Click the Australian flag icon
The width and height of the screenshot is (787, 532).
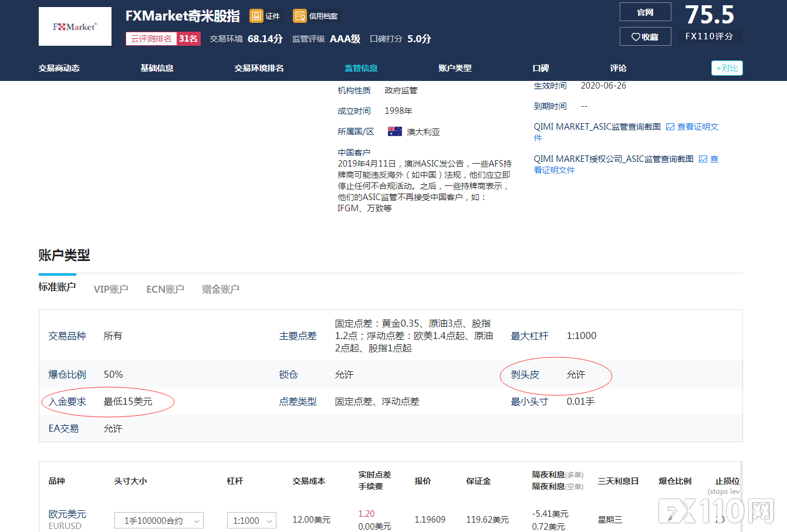pyautogui.click(x=395, y=131)
